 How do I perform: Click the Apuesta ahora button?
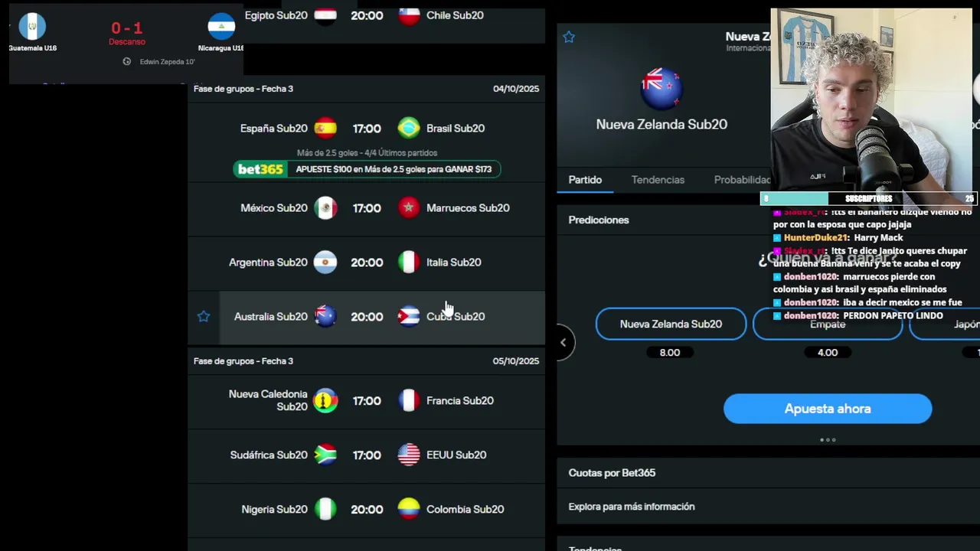828,409
